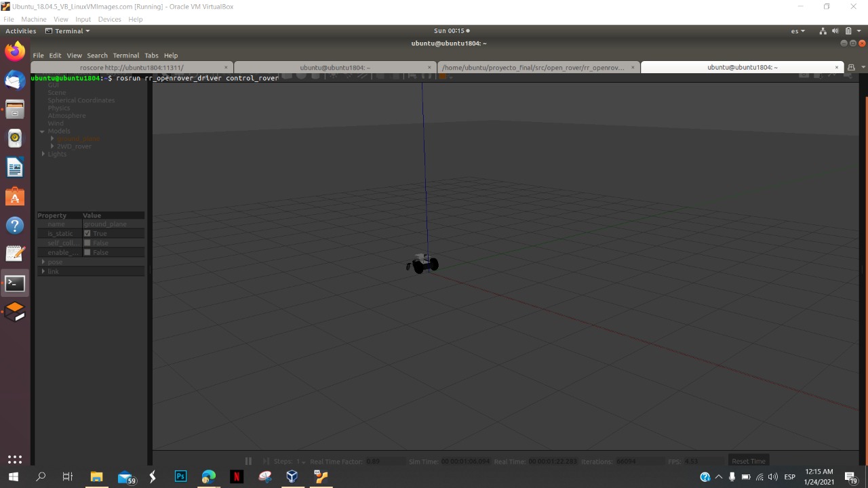The width and height of the screenshot is (868, 488).
Task: Expand the Lights tree node
Action: pyautogui.click(x=43, y=154)
